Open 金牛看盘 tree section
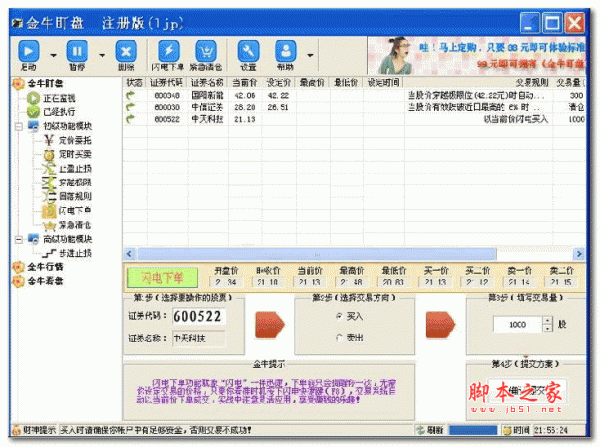This screenshot has width=600, height=447. click(x=45, y=281)
